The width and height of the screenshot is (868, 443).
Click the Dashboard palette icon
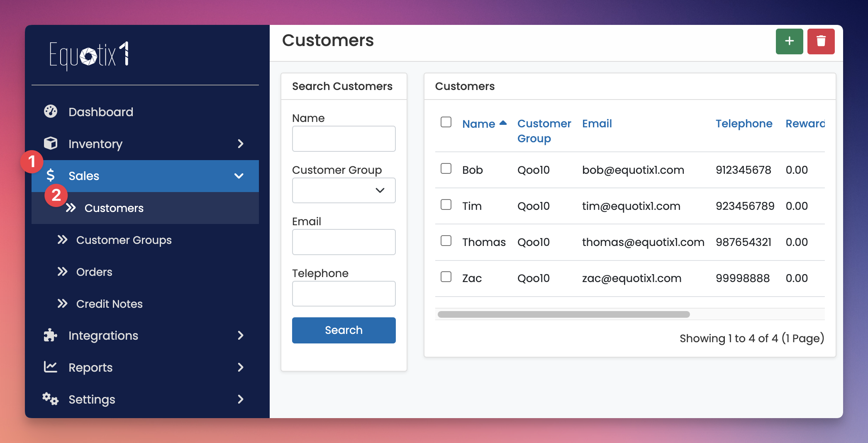[51, 112]
